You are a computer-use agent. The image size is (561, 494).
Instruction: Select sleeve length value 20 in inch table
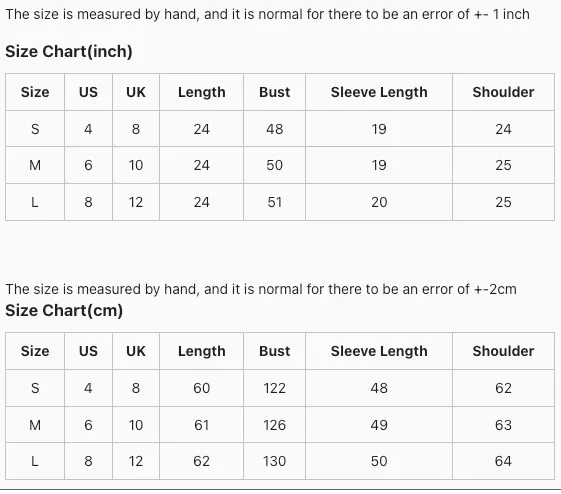(379, 202)
